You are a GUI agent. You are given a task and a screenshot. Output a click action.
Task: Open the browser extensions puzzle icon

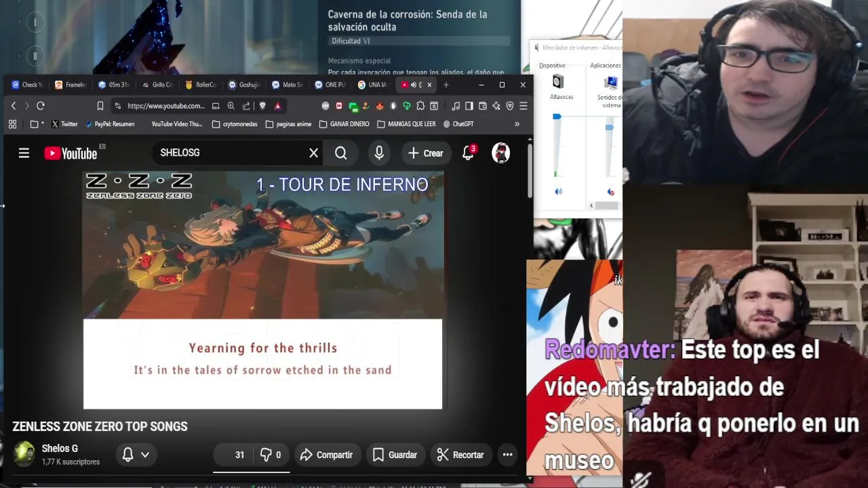(420, 106)
